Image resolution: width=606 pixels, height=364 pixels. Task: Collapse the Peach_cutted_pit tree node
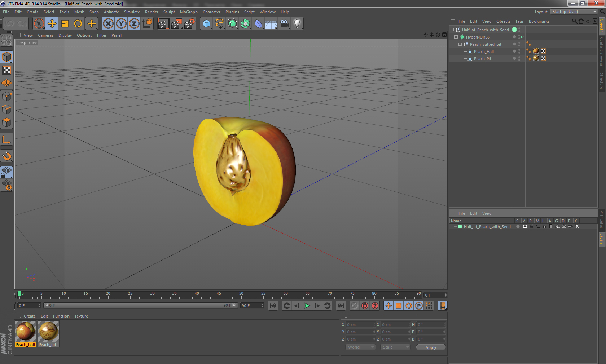460,44
